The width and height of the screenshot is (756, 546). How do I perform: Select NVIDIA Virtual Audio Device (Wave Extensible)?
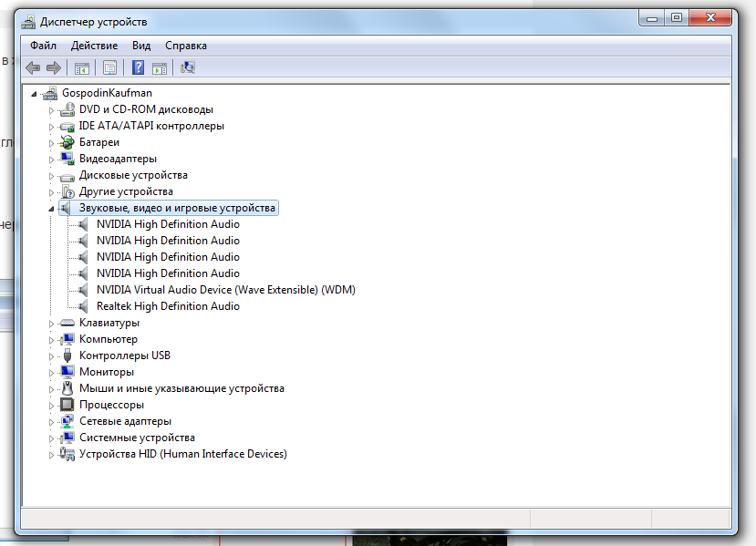[x=225, y=290]
